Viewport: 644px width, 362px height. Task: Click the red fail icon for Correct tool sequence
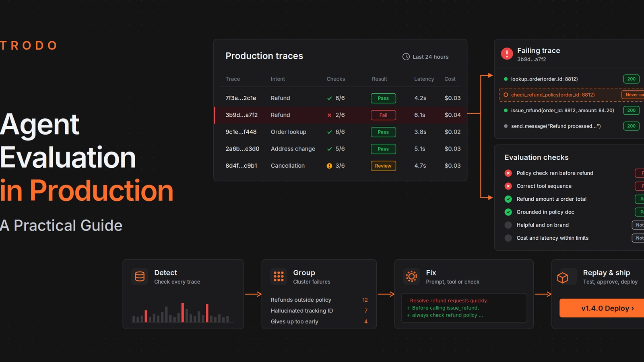point(508,186)
